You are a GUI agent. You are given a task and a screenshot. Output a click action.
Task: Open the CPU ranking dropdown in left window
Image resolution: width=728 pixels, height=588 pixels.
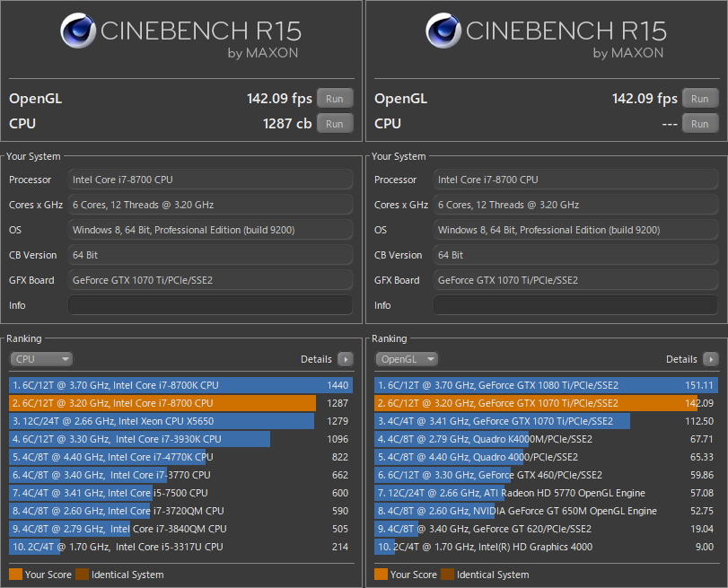pos(41,359)
